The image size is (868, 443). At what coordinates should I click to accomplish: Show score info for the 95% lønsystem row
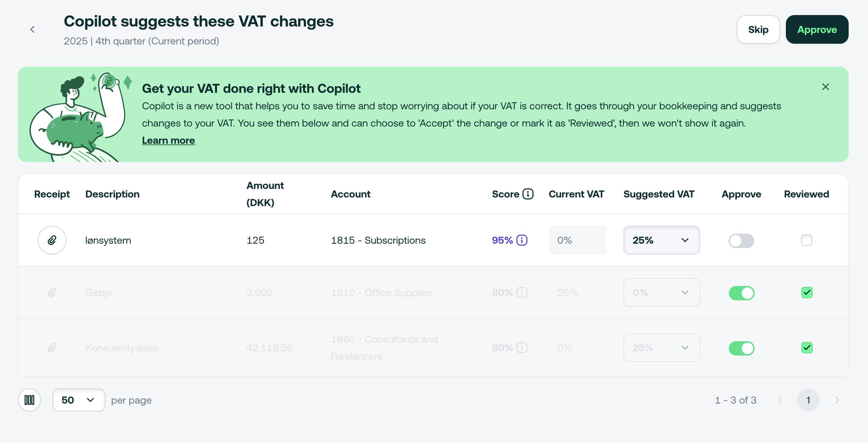522,240
